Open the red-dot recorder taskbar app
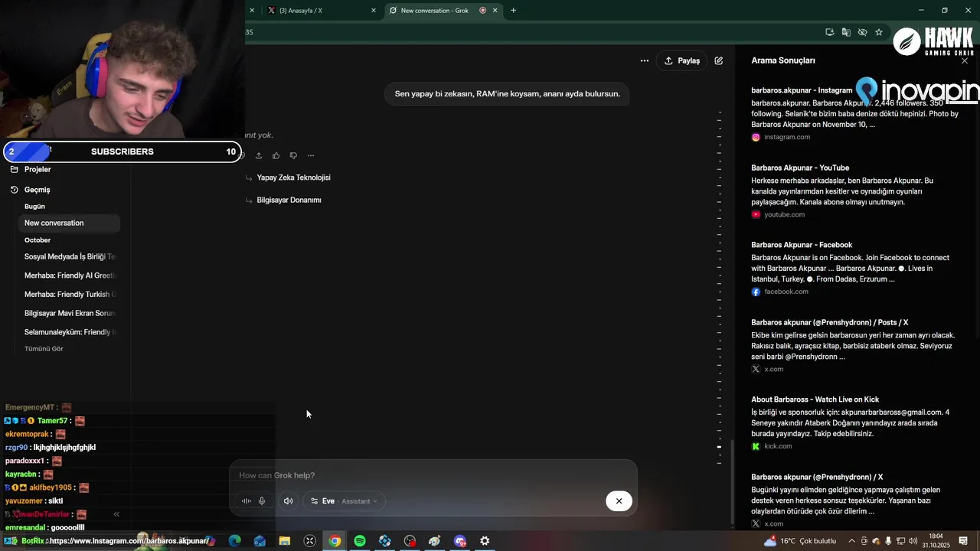This screenshot has height=551, width=980. (x=410, y=541)
